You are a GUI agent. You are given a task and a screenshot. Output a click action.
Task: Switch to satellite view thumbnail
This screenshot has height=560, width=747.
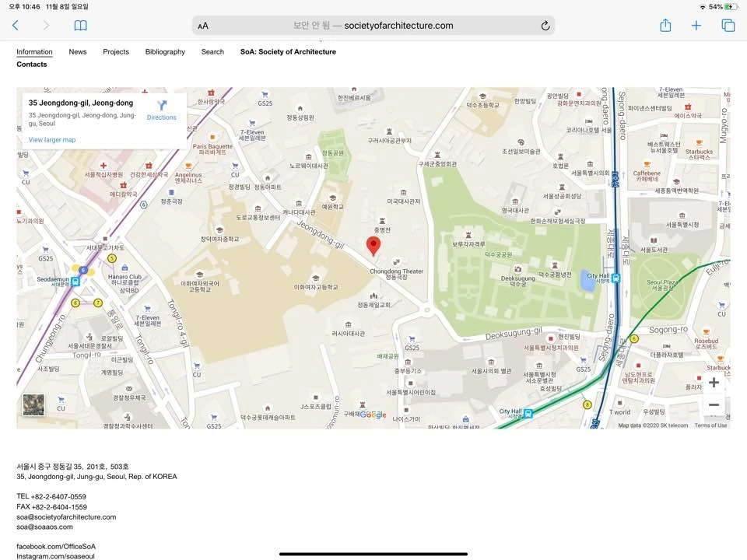click(33, 404)
